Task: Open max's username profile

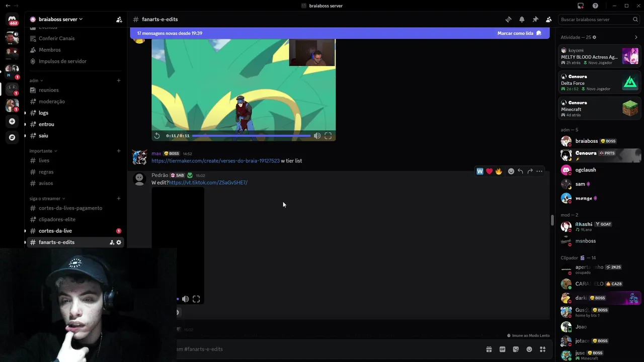Action: point(156,153)
